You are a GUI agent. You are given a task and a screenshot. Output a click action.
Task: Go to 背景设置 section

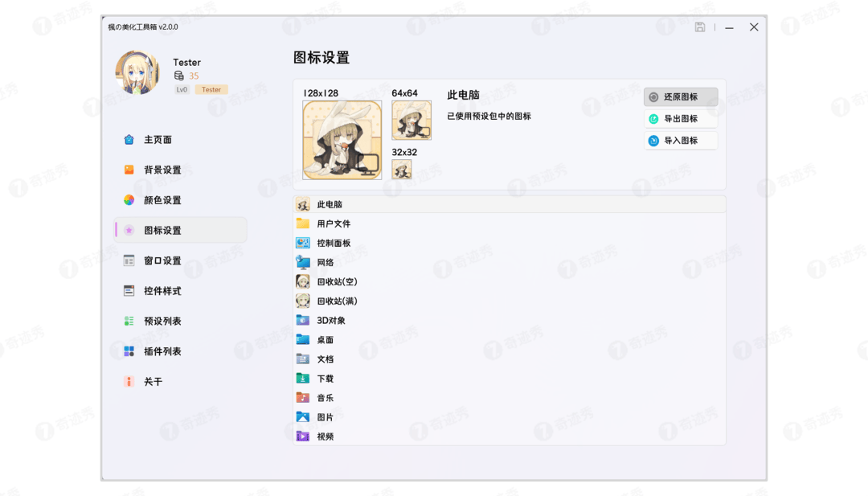point(181,170)
